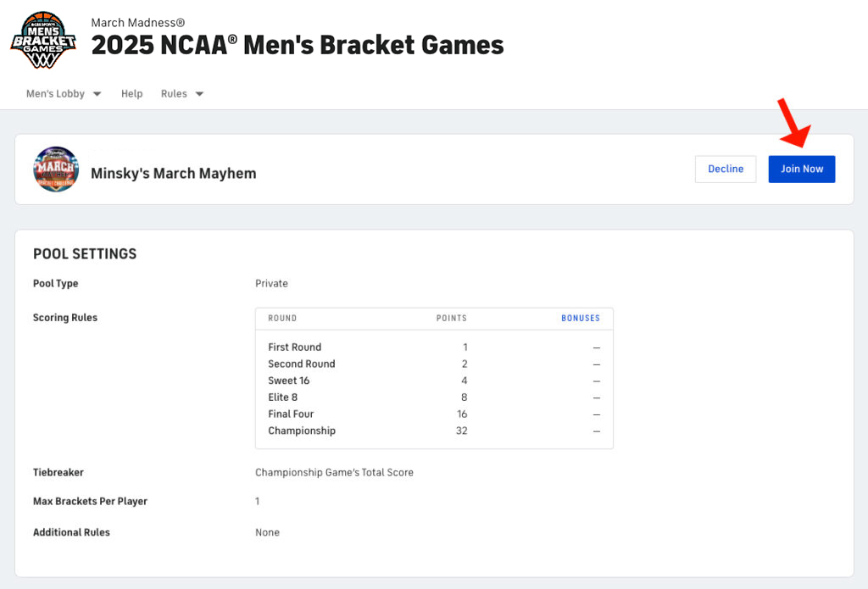The width and height of the screenshot is (868, 589).
Task: Expand the Men's Lobby dropdown arrow
Action: (97, 94)
